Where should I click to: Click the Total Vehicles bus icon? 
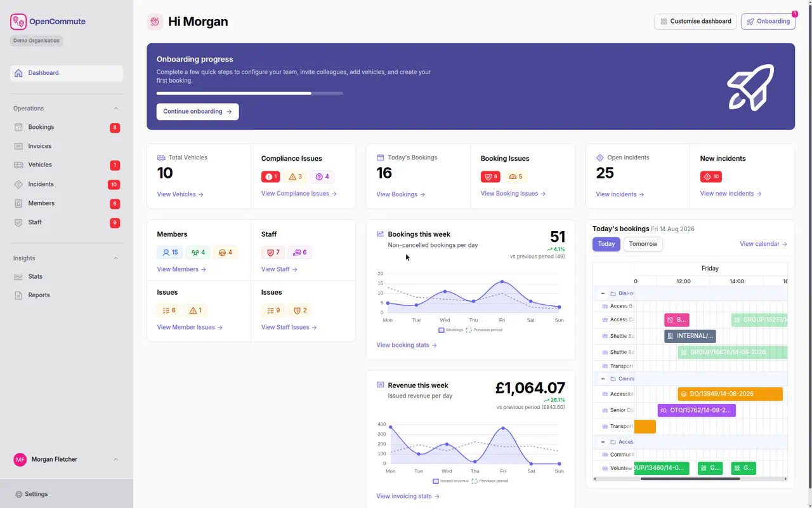point(161,157)
